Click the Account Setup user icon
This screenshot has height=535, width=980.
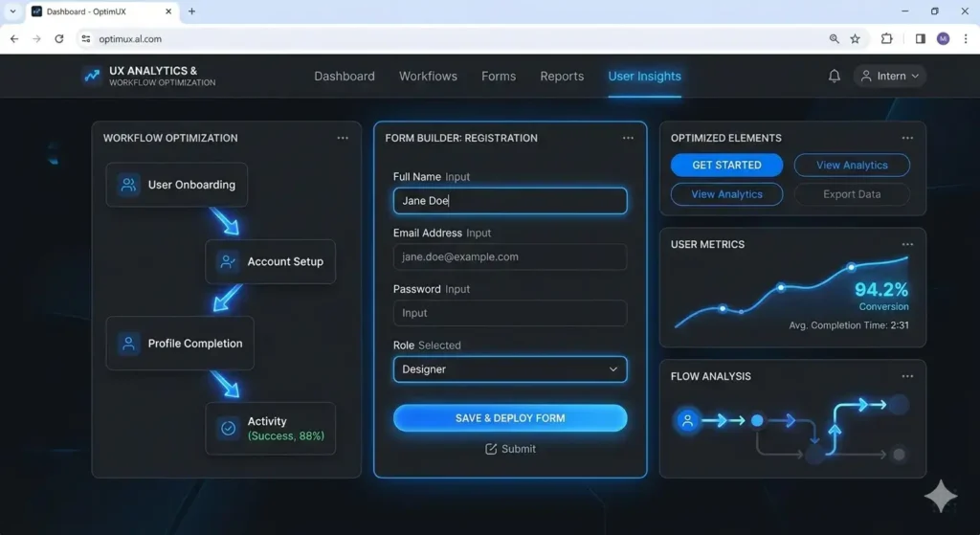point(228,261)
